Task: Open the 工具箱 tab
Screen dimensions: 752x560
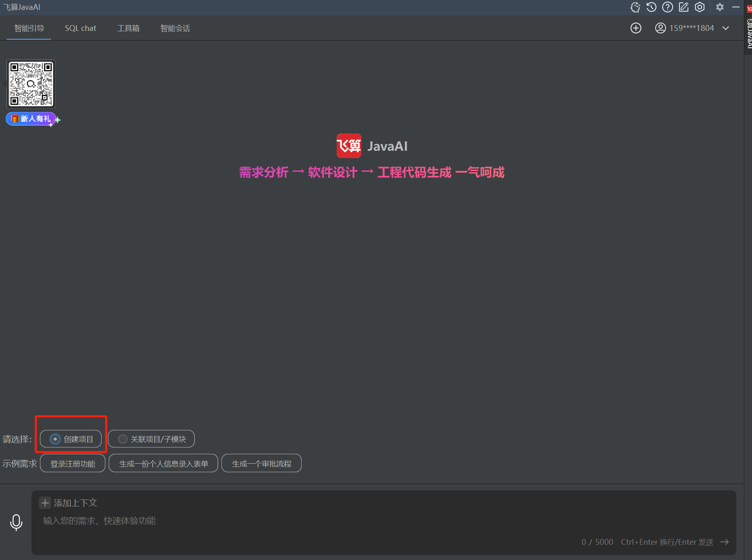Action: 128,28
